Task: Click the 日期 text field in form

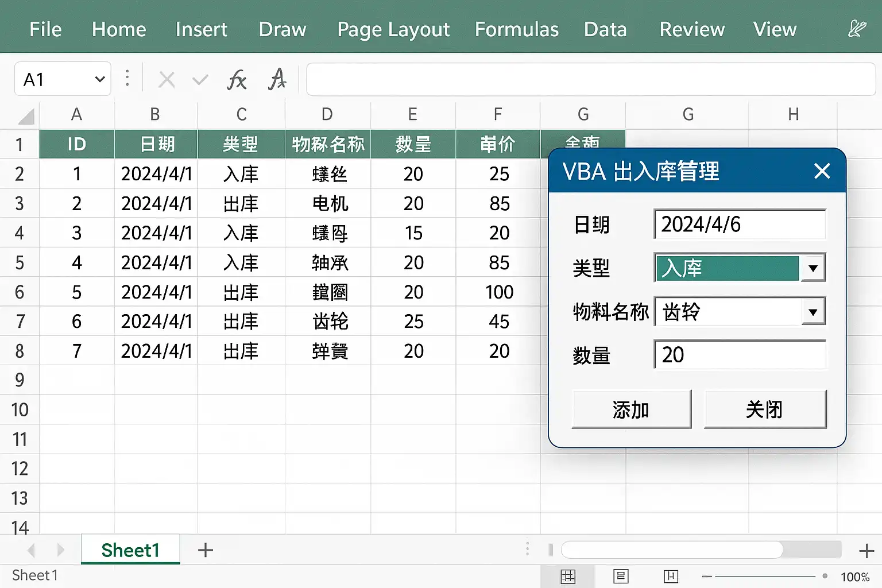Action: pyautogui.click(x=739, y=225)
